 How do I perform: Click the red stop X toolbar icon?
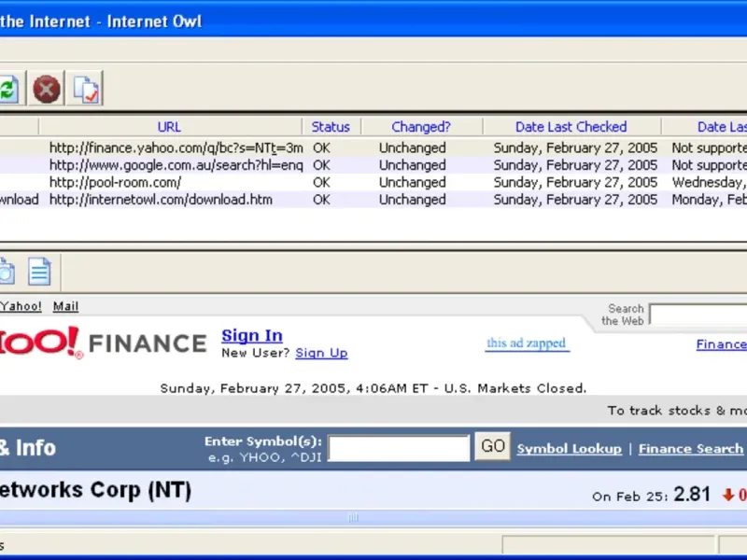pos(46,89)
